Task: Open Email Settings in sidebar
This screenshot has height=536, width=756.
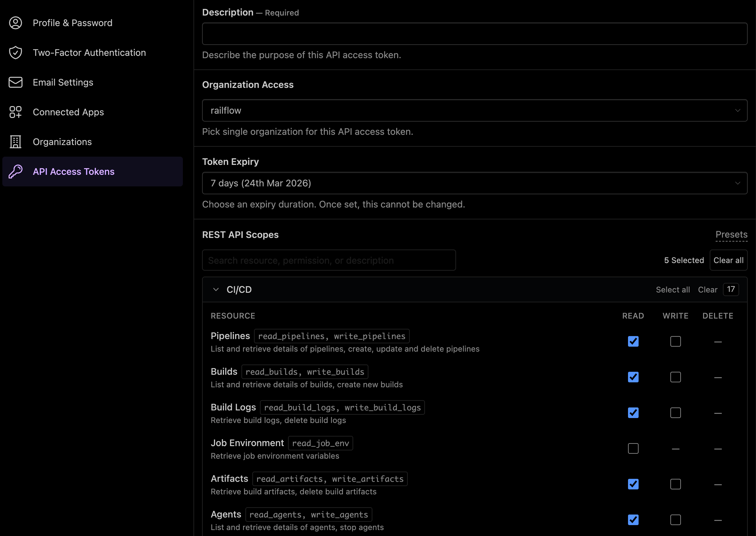Action: 63,82
